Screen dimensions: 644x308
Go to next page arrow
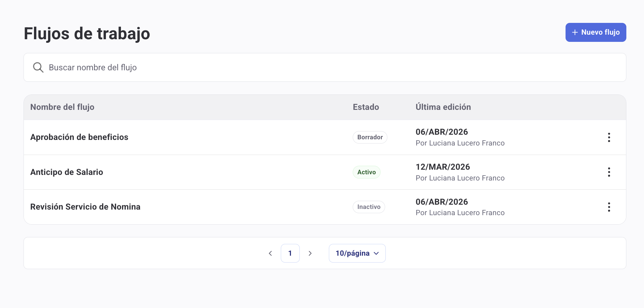click(x=310, y=253)
